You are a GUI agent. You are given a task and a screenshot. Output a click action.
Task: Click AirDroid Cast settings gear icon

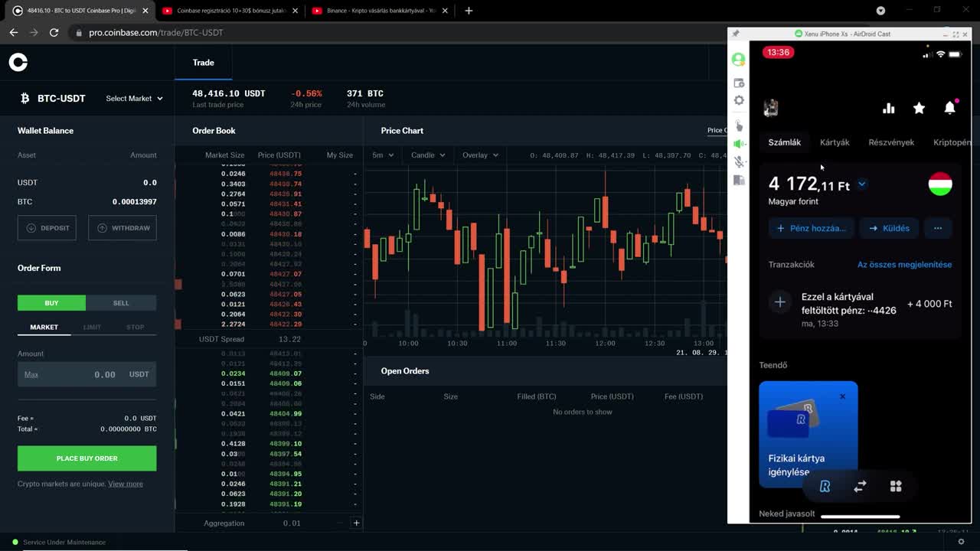point(738,100)
